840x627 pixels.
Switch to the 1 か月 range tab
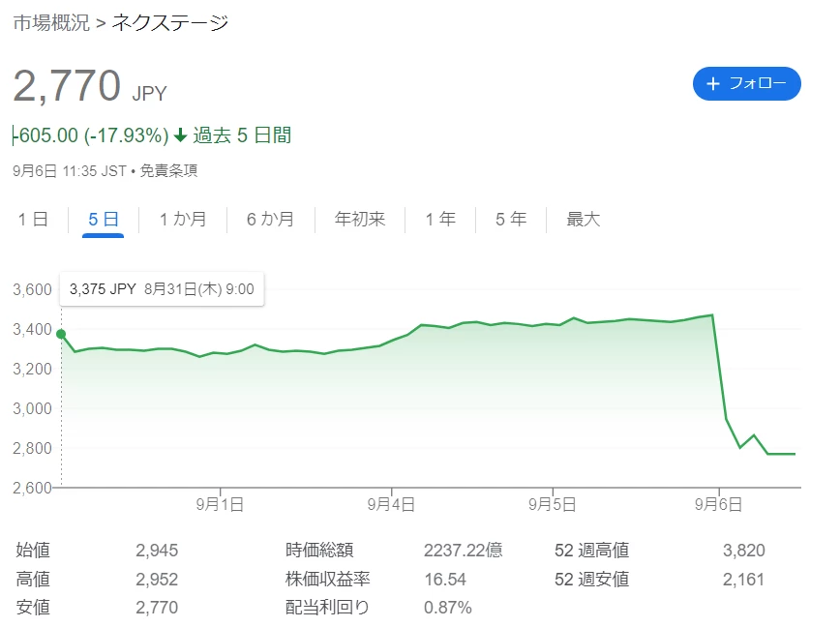click(x=183, y=219)
